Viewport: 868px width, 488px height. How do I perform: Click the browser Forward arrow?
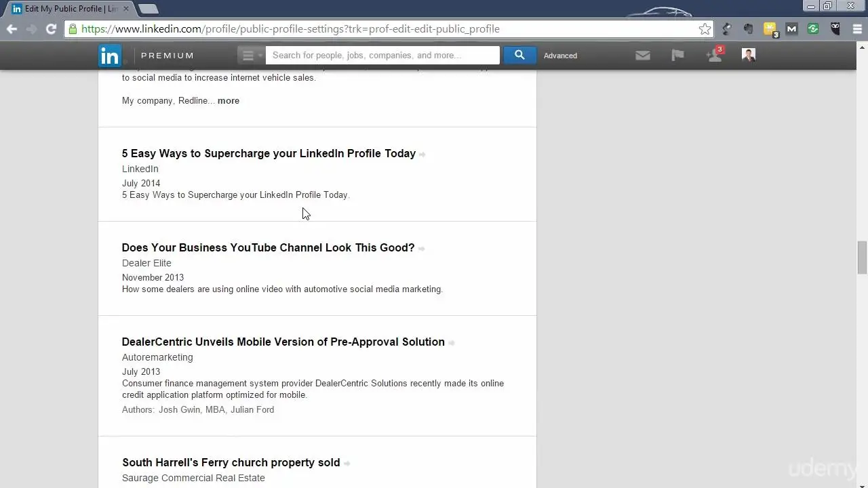[31, 28]
